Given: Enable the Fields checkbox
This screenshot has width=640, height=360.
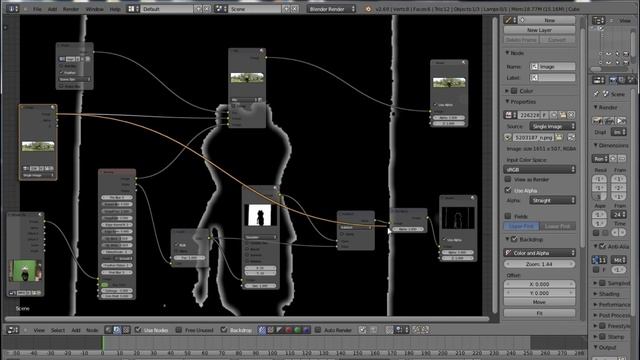Looking at the screenshot, I should pos(508,216).
